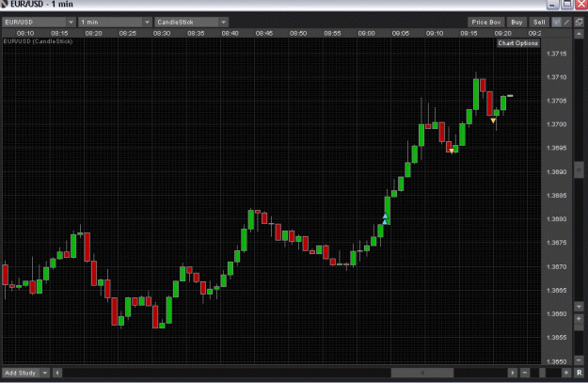Click the 1.3700 price axis label
The image size is (588, 383).
click(x=557, y=124)
